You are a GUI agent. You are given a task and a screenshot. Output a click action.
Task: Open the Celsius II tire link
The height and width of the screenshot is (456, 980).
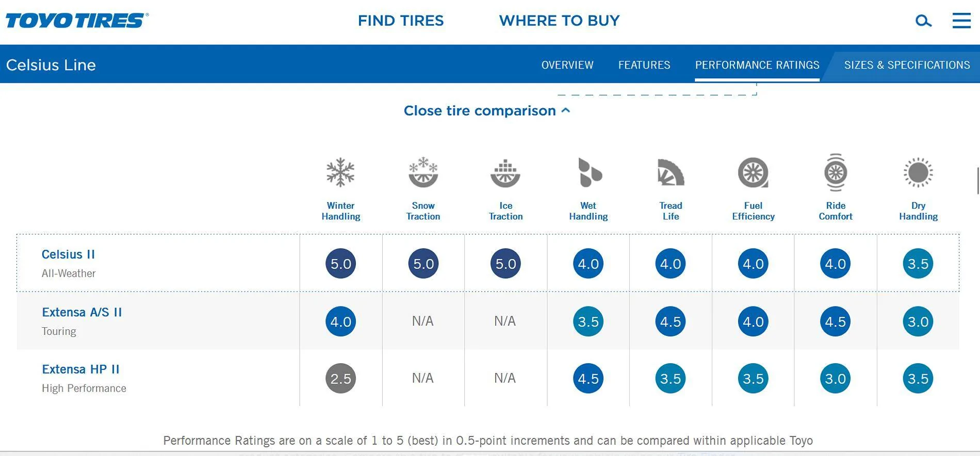coord(69,254)
